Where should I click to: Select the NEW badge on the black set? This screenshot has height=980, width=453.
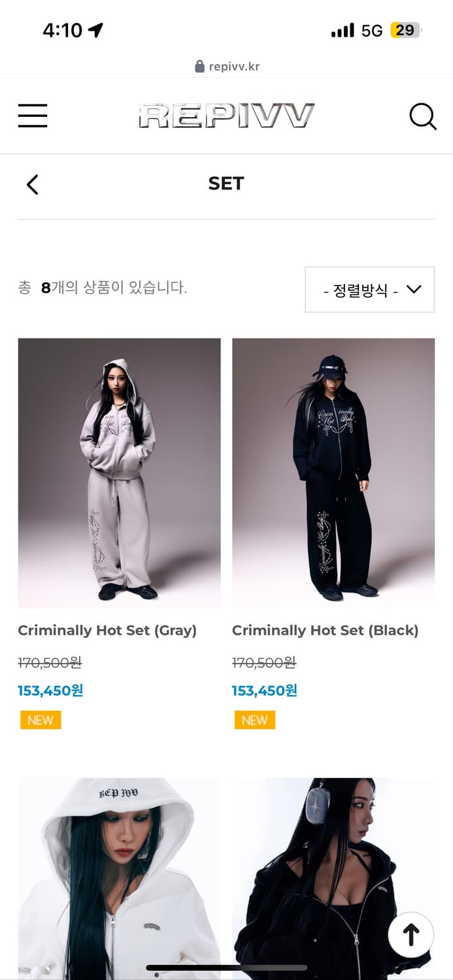tap(254, 719)
